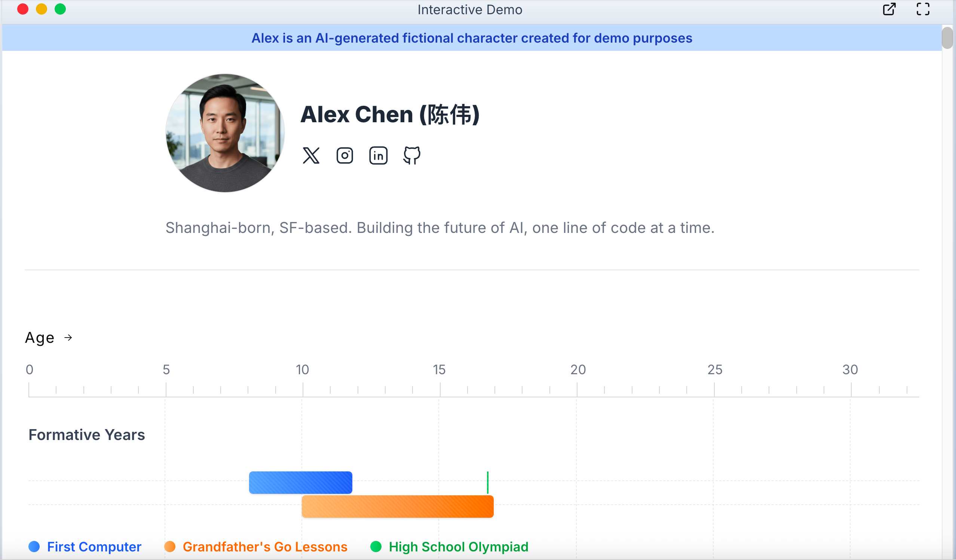The image size is (956, 560).
Task: Select the First Computer legend label
Action: [94, 546]
